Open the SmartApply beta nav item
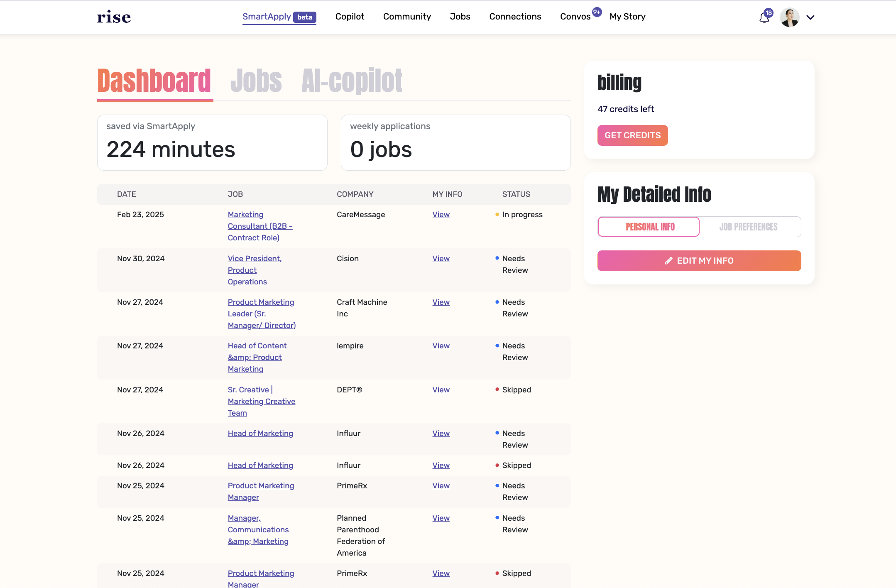 279,17
